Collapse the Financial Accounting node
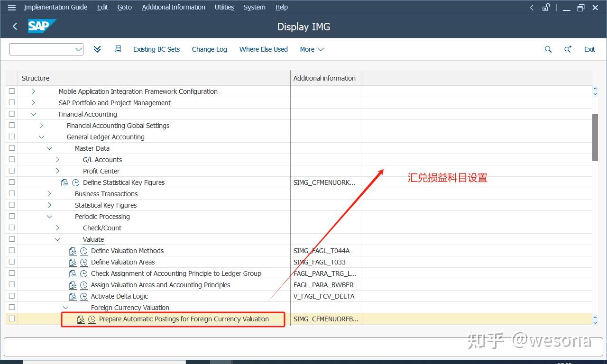 pyautogui.click(x=33, y=114)
